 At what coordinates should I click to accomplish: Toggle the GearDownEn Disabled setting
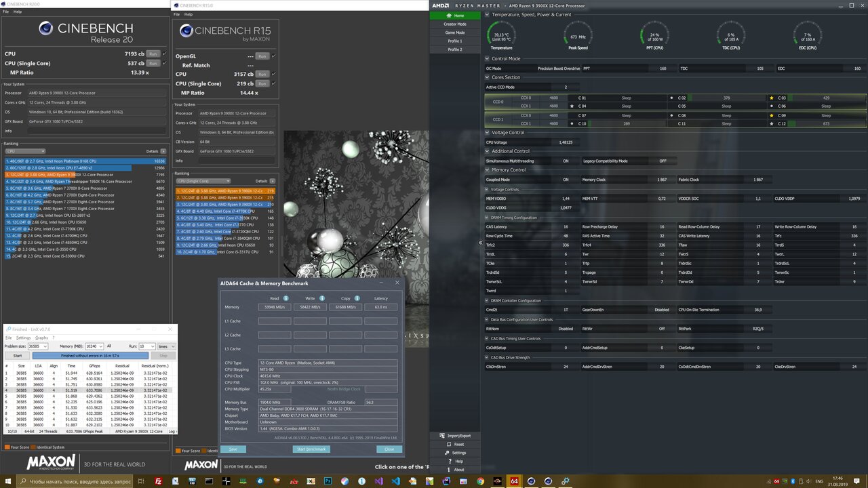pyautogui.click(x=662, y=310)
